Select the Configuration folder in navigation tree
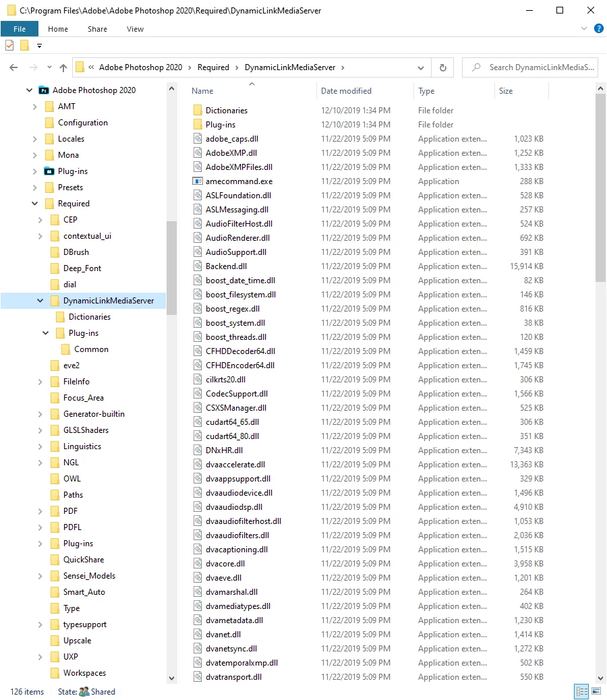Image resolution: width=607 pixels, height=700 pixels. 82,123
